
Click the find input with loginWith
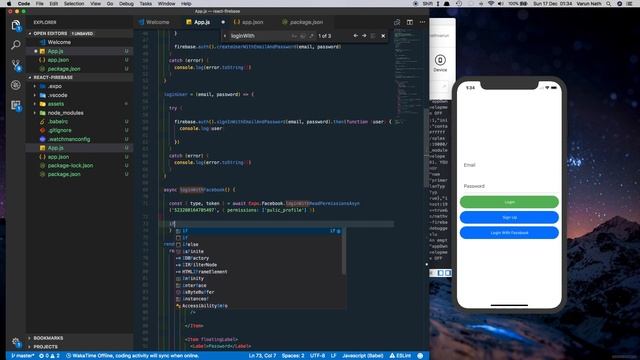tap(259, 36)
